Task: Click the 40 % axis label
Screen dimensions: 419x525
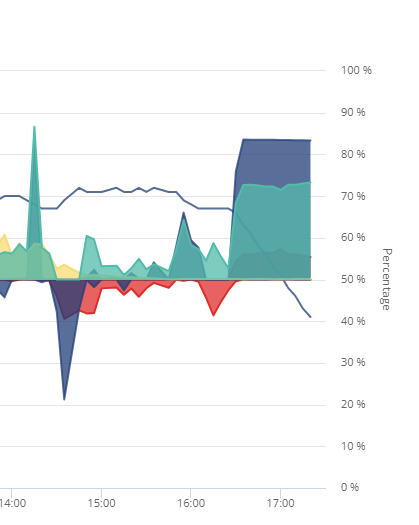Action: coord(353,321)
